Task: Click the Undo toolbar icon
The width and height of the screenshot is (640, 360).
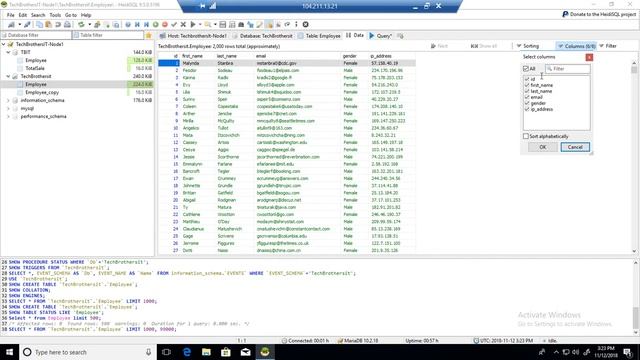Action: 58,24
